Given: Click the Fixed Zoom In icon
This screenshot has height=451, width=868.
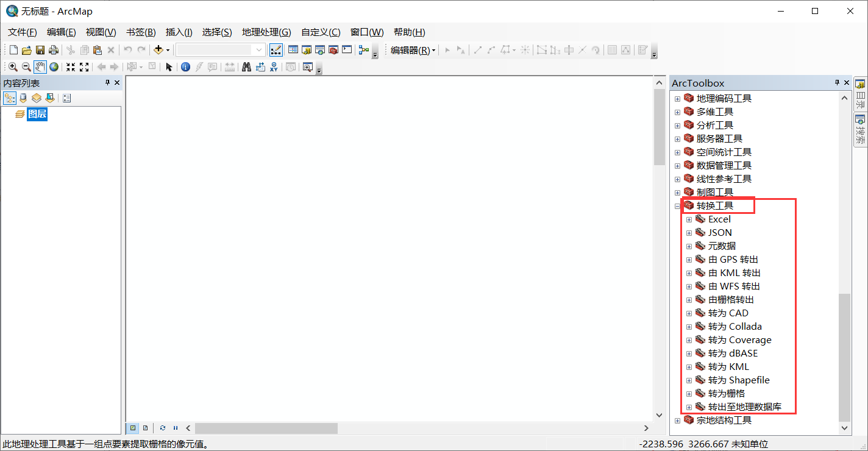Looking at the screenshot, I should (x=71, y=67).
